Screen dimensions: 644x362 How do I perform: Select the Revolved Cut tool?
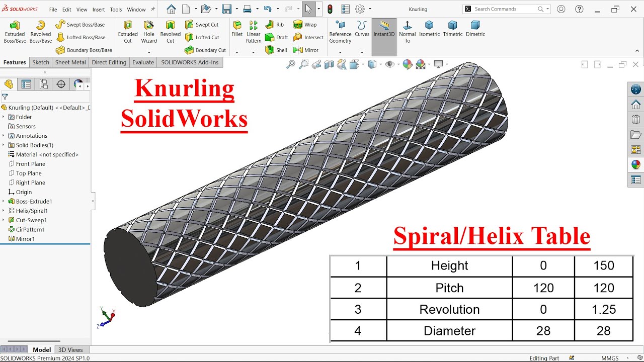[x=171, y=32]
